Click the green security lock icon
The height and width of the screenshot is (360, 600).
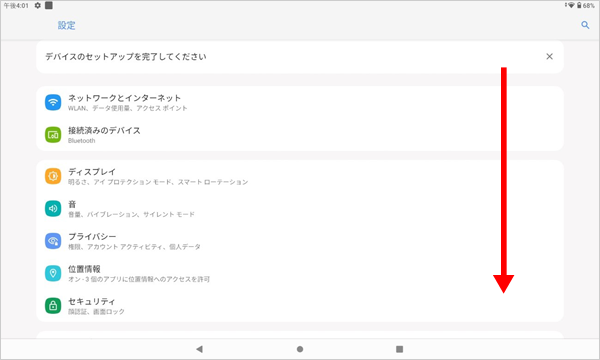[x=53, y=306]
